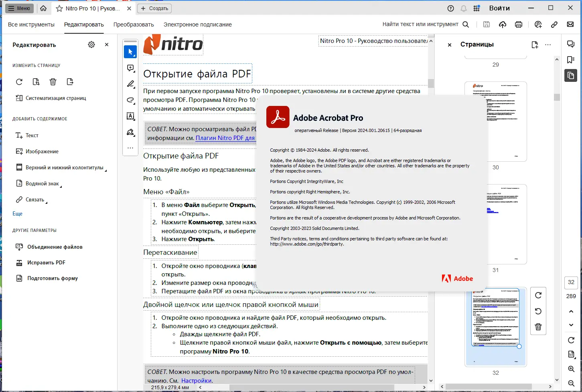The image size is (582, 392).
Task: Print the Nitro Pro 10 document
Action: click(x=519, y=24)
